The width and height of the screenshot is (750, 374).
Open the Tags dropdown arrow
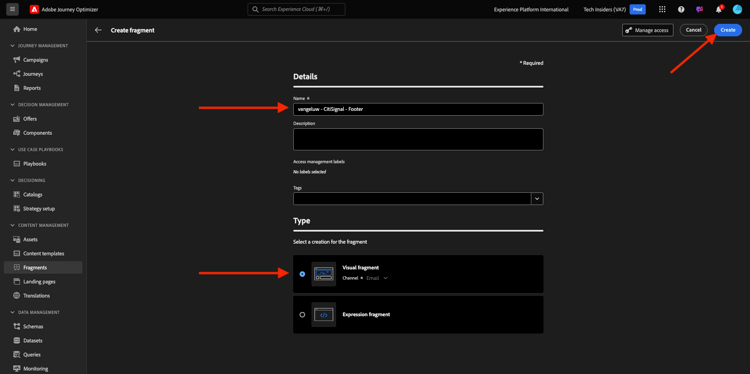[537, 198]
